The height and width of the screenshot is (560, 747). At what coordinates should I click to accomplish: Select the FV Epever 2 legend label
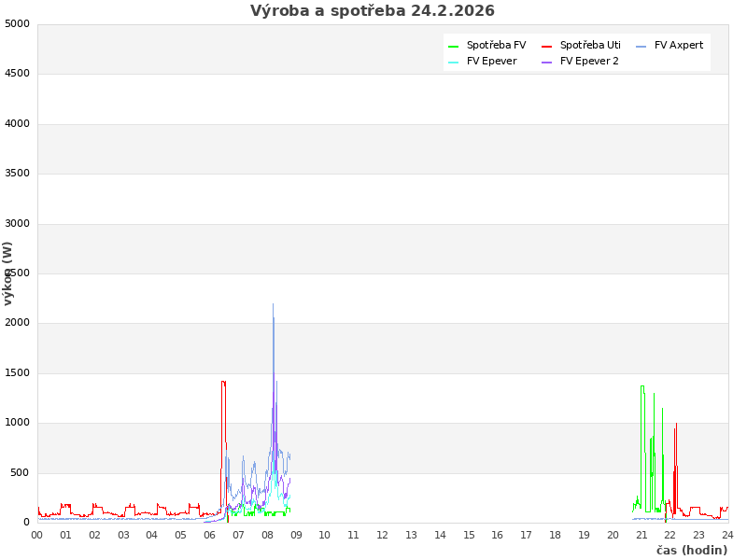click(x=589, y=61)
